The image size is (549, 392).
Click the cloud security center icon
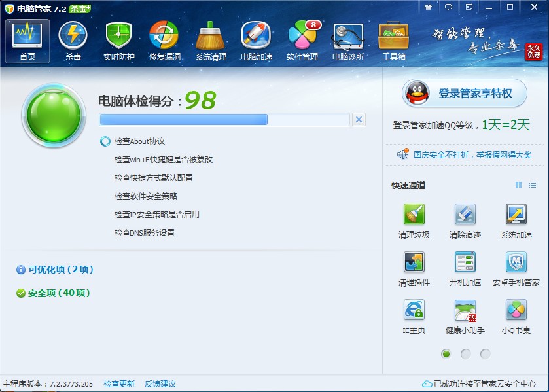point(427,384)
